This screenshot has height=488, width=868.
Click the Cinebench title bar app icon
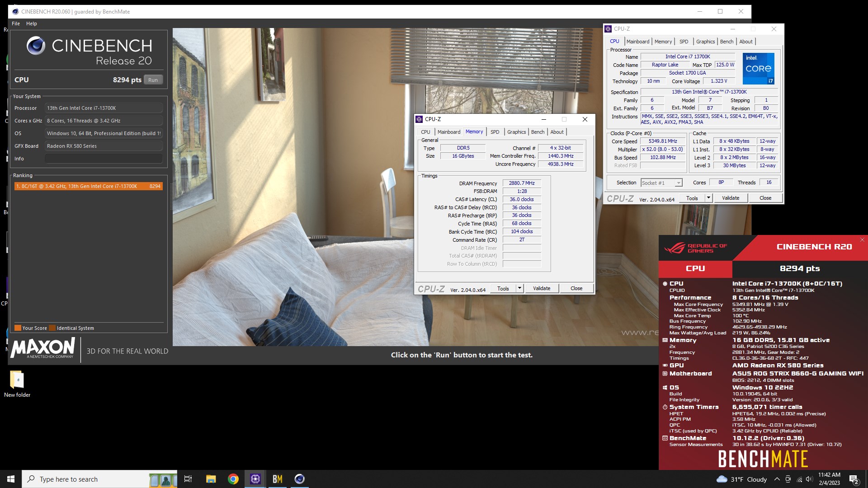point(15,11)
